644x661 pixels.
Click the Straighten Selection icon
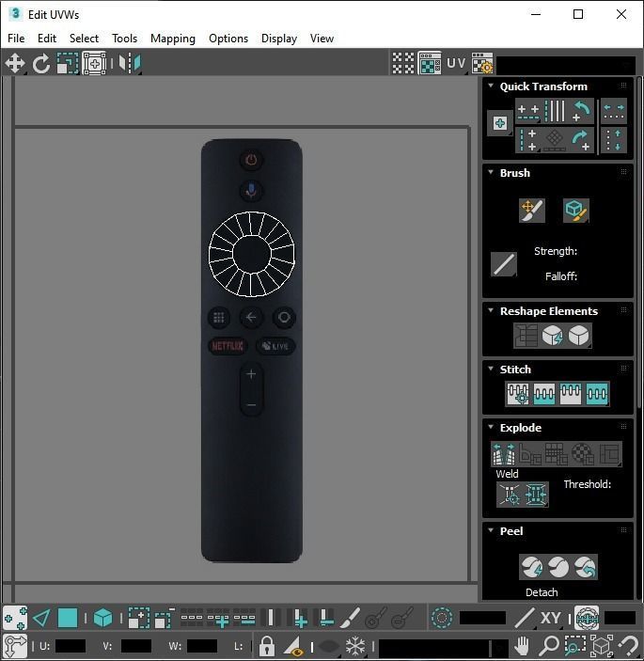tap(526, 336)
